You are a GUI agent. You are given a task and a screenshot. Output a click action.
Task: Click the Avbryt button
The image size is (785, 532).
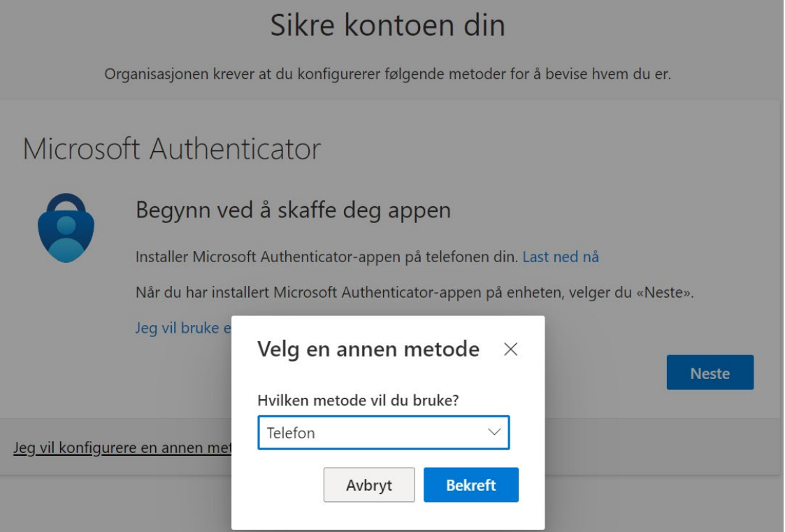pos(369,484)
